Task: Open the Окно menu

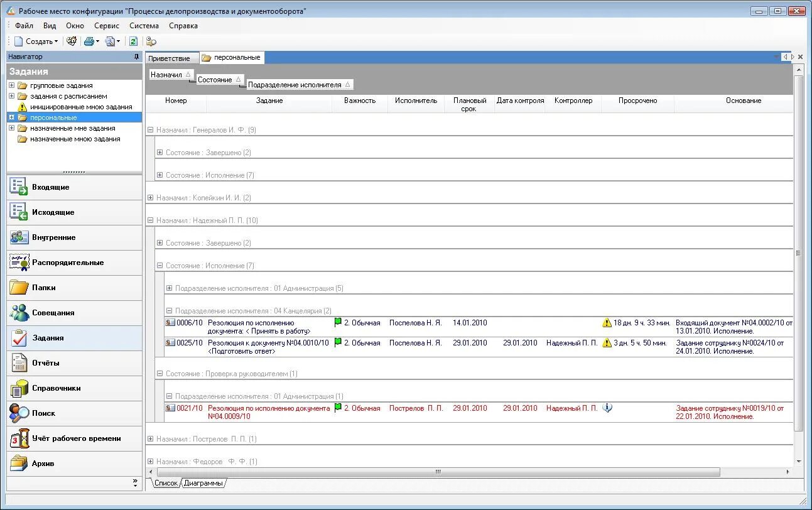Action: click(75, 26)
